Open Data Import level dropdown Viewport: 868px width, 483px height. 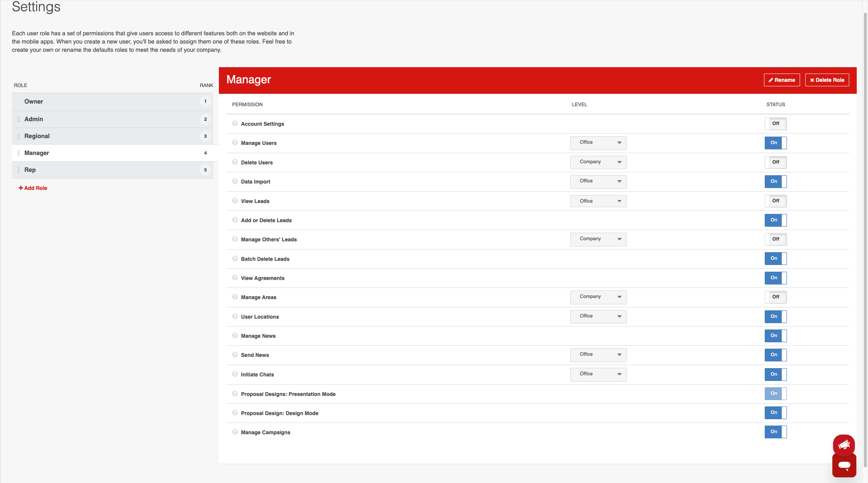point(598,181)
